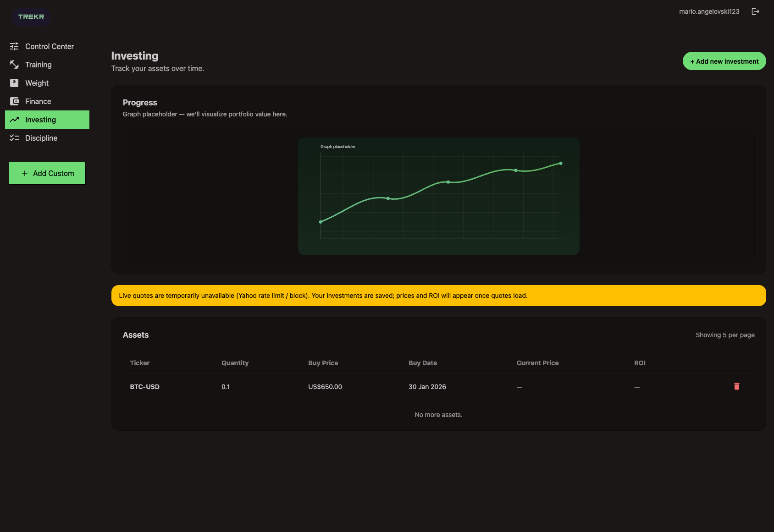Delete the BTC-USD asset with trash icon
The height and width of the screenshot is (532, 774).
(x=736, y=386)
